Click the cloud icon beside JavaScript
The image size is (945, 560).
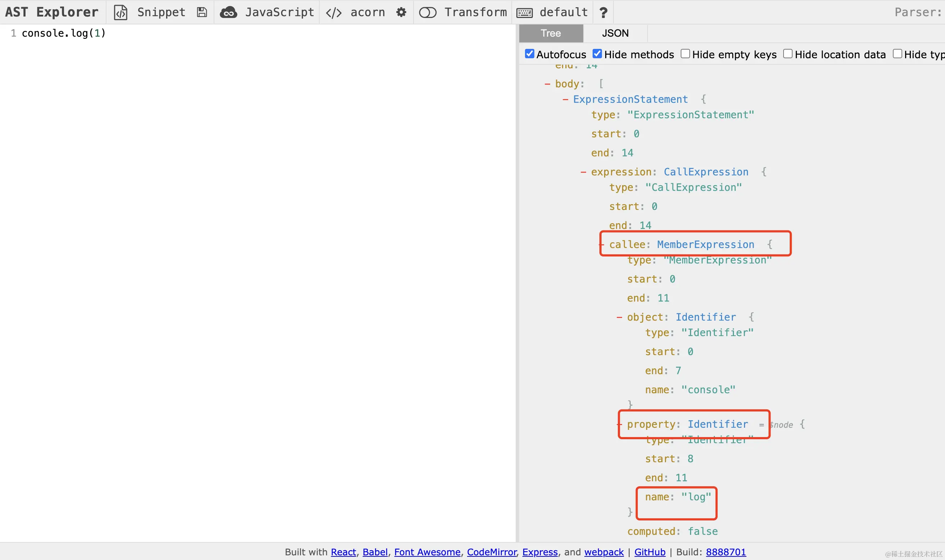coord(229,13)
